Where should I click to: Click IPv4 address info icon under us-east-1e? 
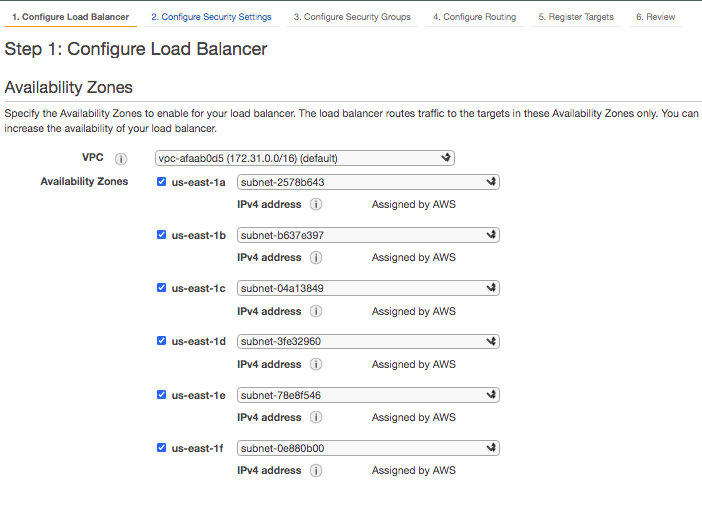coord(316,417)
